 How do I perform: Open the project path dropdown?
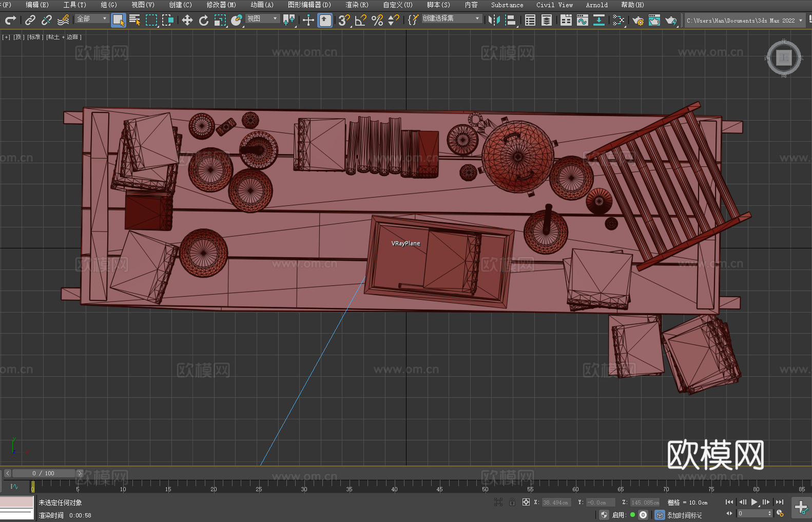pos(744,21)
